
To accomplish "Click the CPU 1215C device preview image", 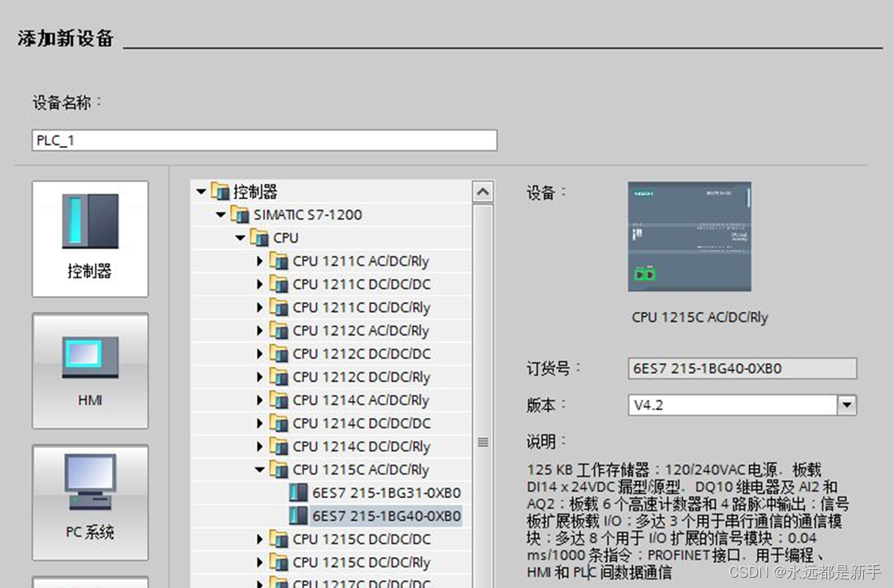I will point(689,236).
